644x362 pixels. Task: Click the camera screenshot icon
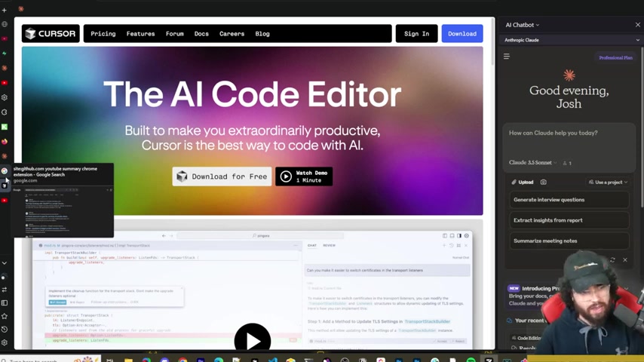click(544, 182)
